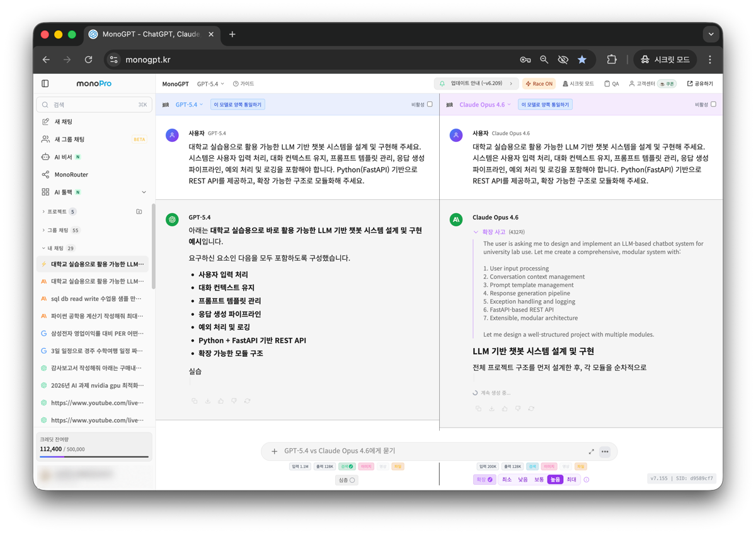Open the Claude Opus 4.6 model dropdown
The width and height of the screenshot is (756, 534).
[485, 105]
